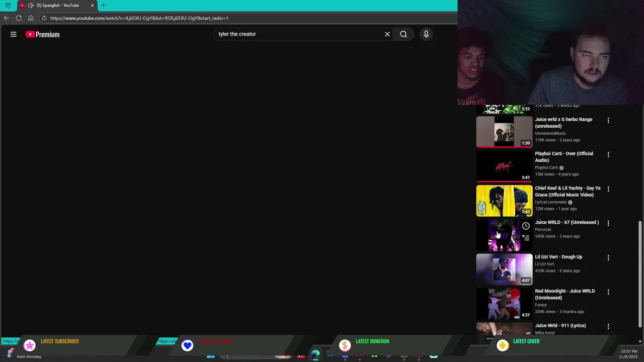
Task: Mute the tab using its speaker icon
Action: (31, 6)
